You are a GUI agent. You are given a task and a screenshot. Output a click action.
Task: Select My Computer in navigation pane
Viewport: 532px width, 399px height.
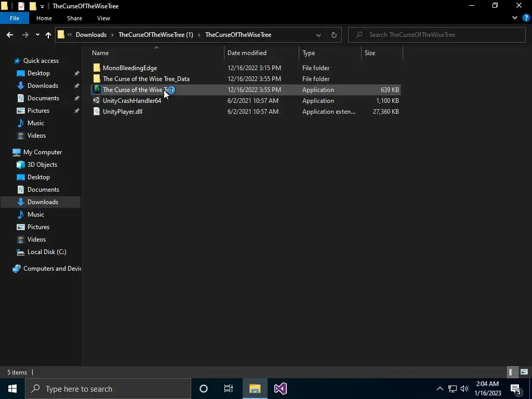(43, 152)
